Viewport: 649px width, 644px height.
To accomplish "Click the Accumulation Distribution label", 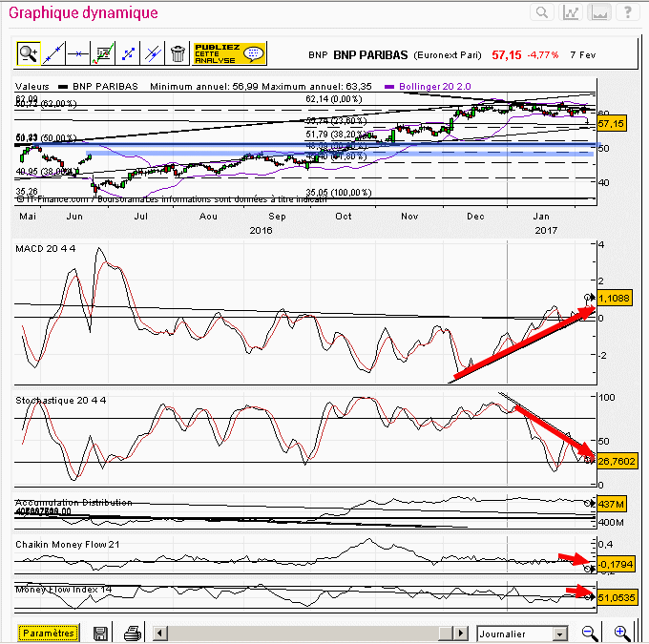I will [73, 503].
